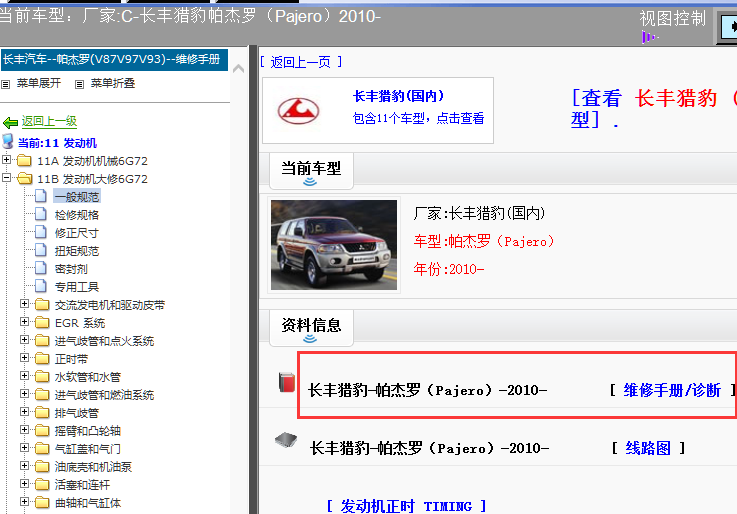The height and width of the screenshot is (514, 737).
Task: Open the 密封剂 tree item
Action: (71, 269)
